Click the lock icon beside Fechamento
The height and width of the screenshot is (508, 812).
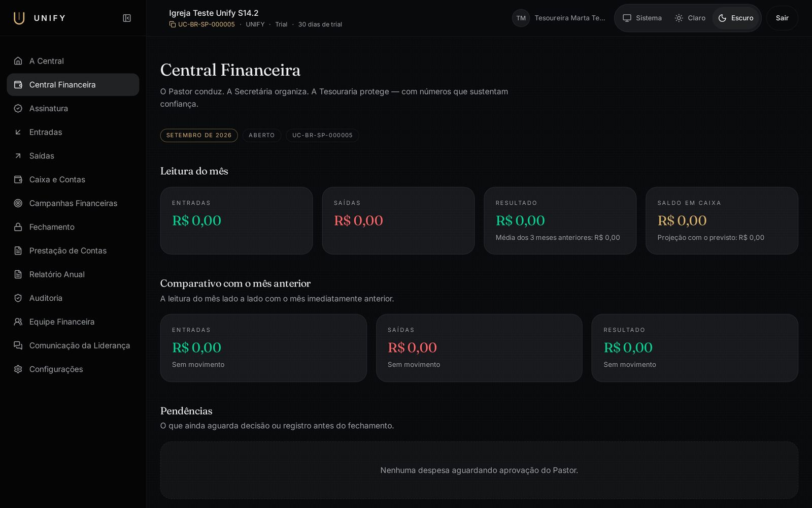point(18,227)
